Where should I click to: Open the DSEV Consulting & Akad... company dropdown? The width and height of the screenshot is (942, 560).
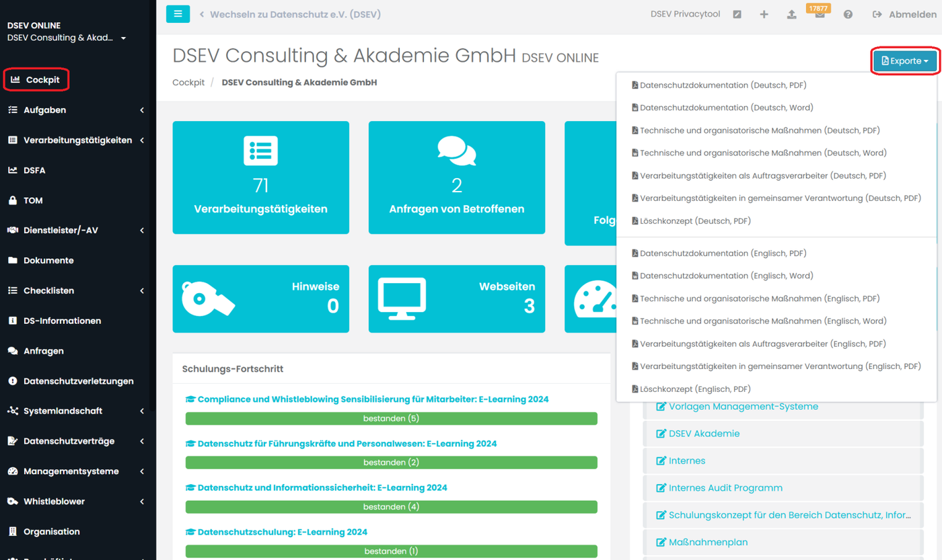67,38
